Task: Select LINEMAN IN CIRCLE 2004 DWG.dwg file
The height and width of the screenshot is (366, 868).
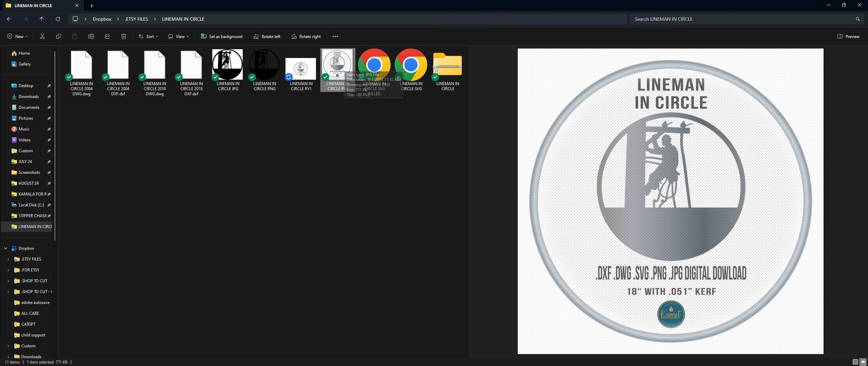Action: [81, 73]
